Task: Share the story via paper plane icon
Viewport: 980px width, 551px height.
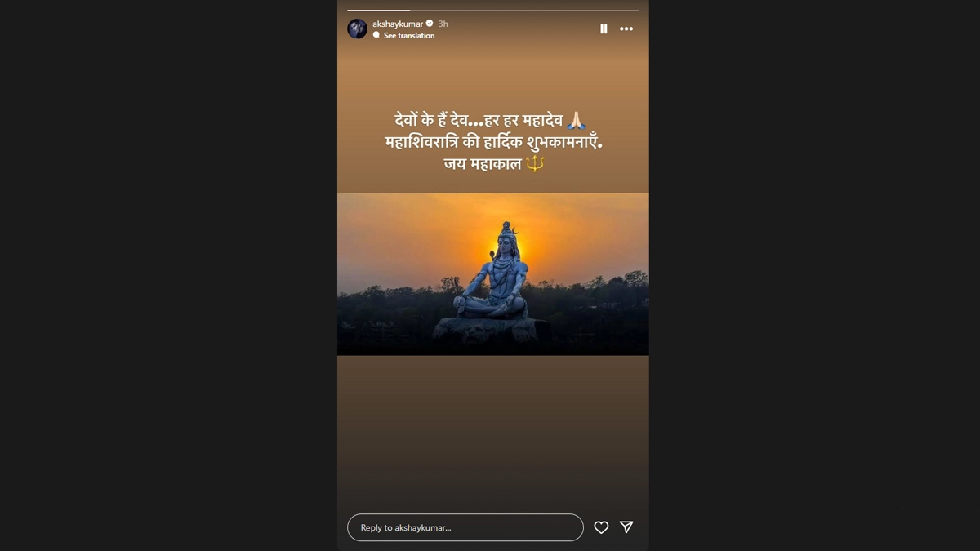Action: click(626, 527)
